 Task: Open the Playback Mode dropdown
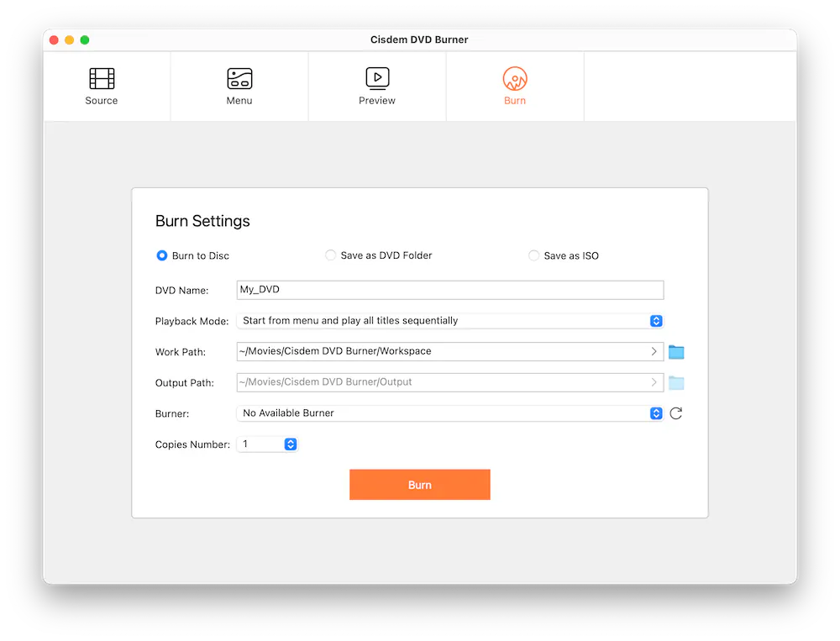point(450,321)
